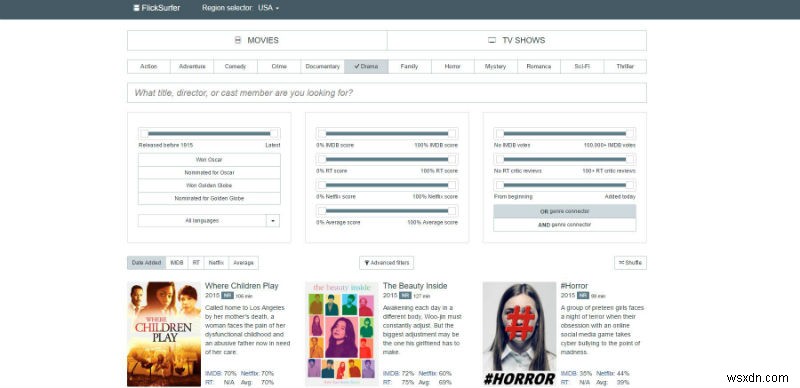Sort results by Average
800x388 pixels.
243,263
